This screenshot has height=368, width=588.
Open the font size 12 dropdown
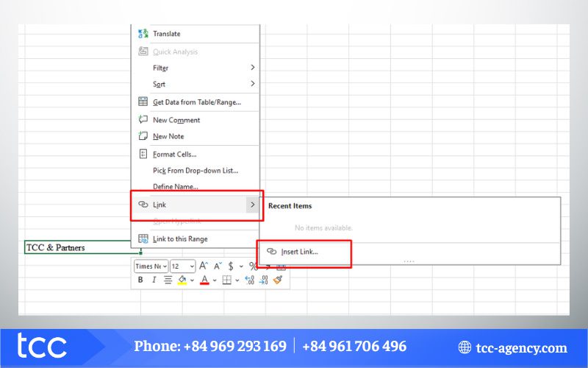point(183,266)
